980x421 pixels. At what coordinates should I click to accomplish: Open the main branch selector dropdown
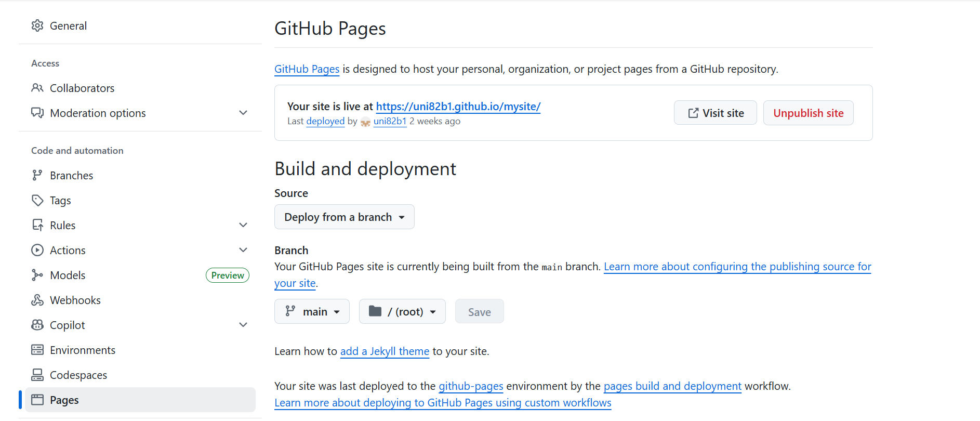point(312,311)
